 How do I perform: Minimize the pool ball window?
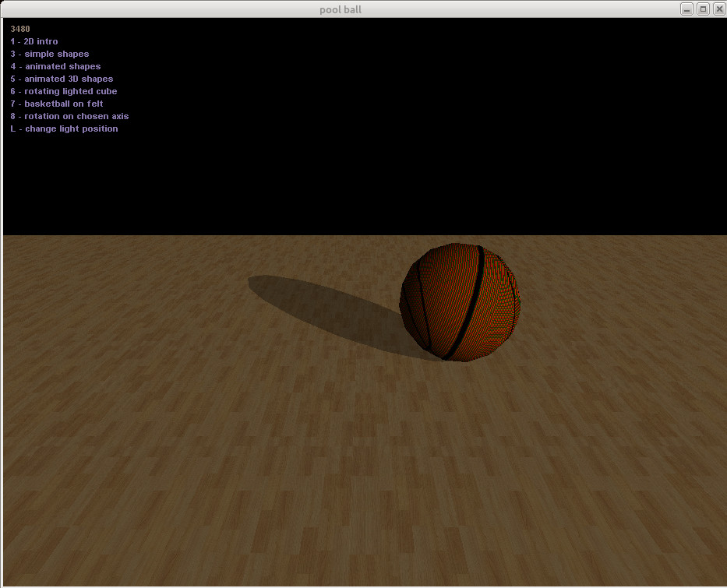pos(686,9)
